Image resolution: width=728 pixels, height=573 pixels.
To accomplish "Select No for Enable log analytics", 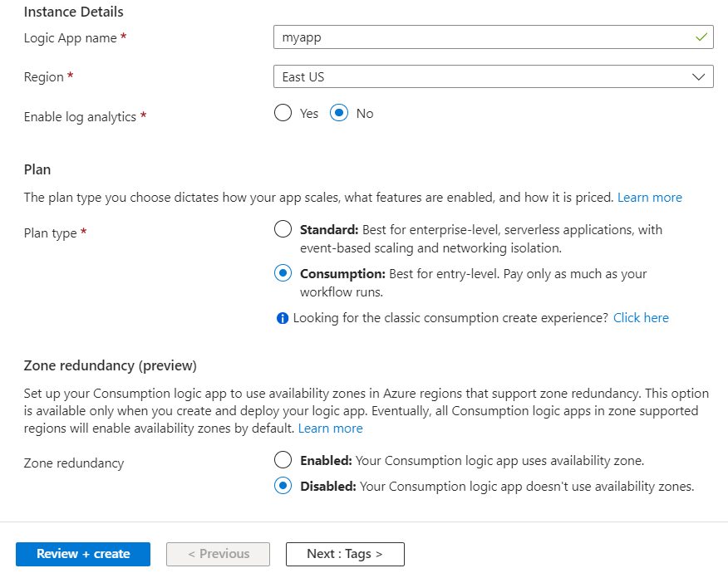I will 339,113.
